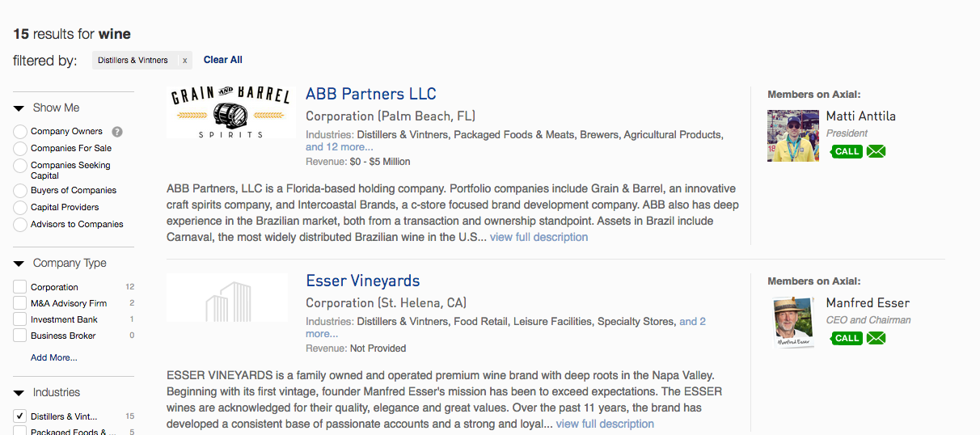The image size is (980, 435).
Task: Collapse the Industries filter section
Action: [x=19, y=393]
